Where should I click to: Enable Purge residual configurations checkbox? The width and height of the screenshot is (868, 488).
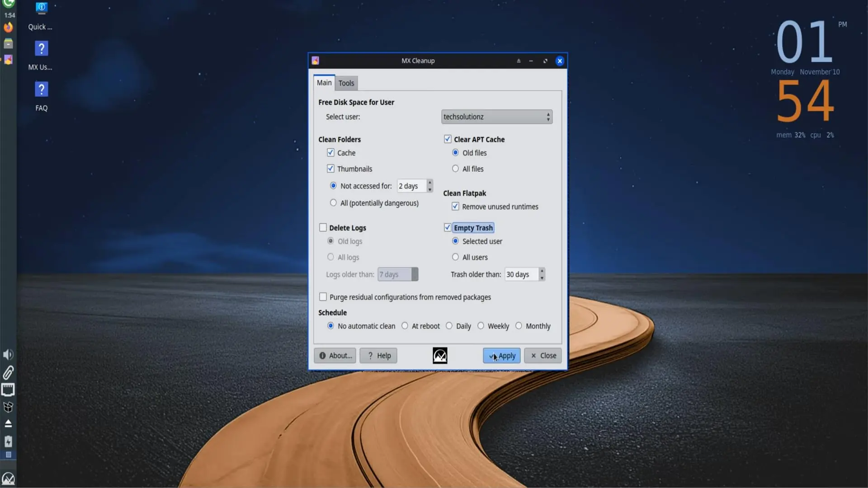323,297
